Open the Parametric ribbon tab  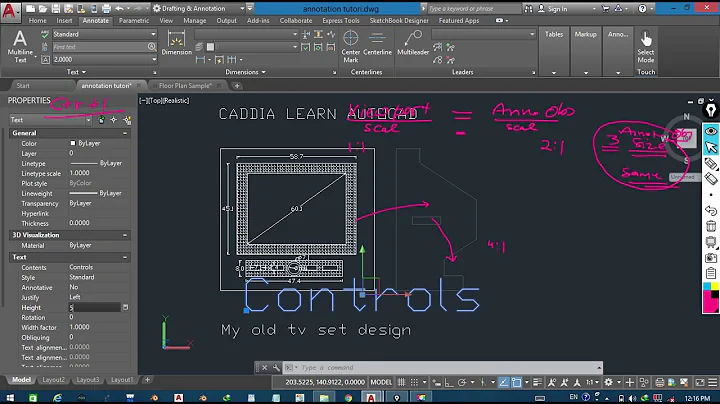point(134,21)
